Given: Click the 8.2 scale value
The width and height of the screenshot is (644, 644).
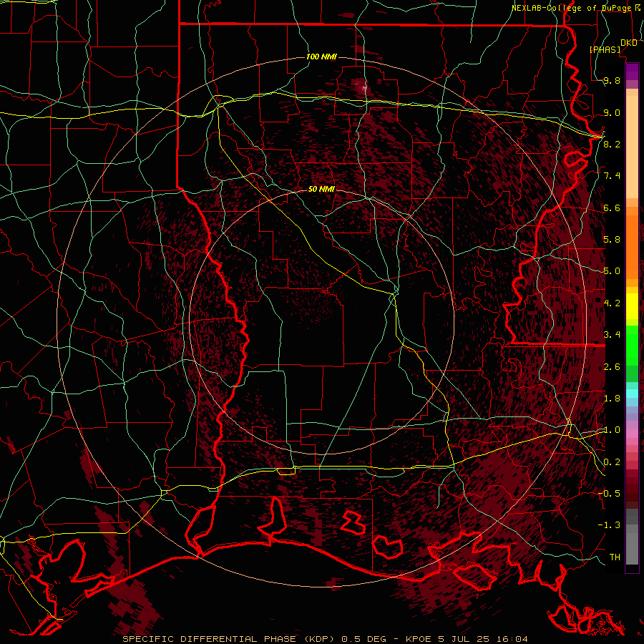Looking at the screenshot, I should [612, 144].
